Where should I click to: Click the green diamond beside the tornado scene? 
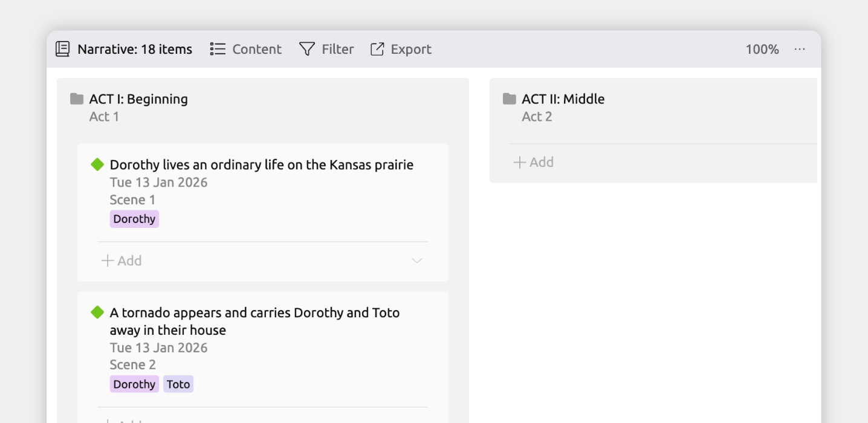click(97, 312)
